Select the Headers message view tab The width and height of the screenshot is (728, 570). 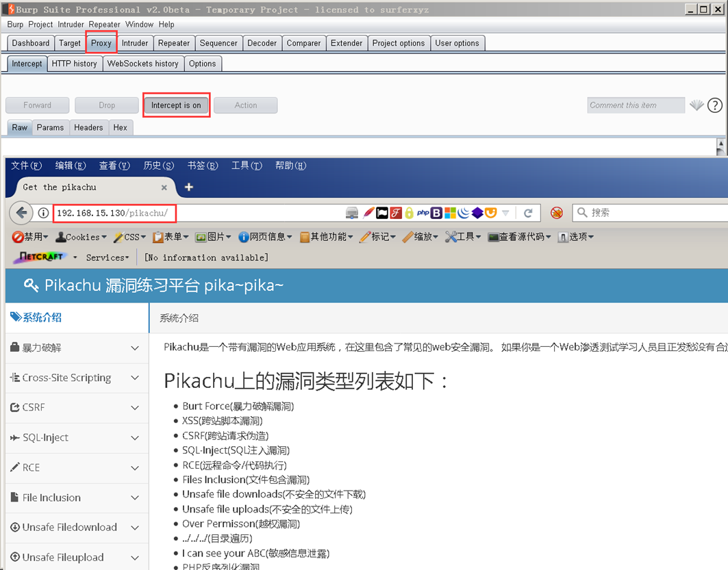pos(88,127)
